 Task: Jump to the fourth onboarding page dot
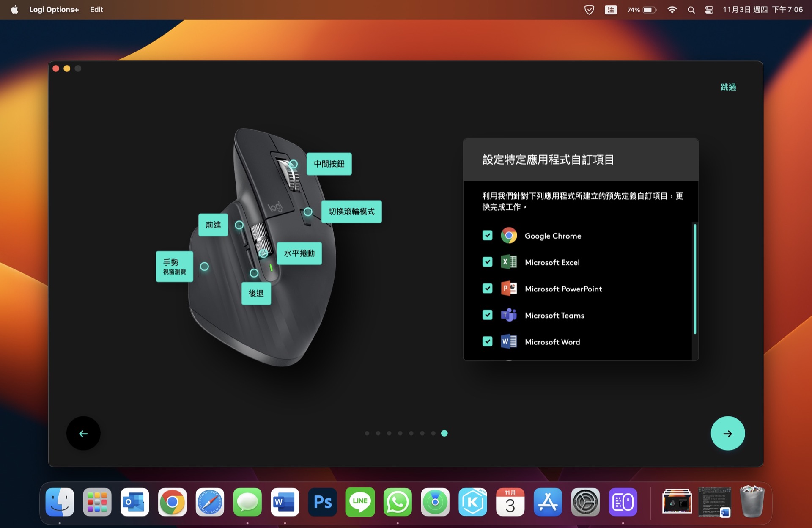pyautogui.click(x=400, y=433)
